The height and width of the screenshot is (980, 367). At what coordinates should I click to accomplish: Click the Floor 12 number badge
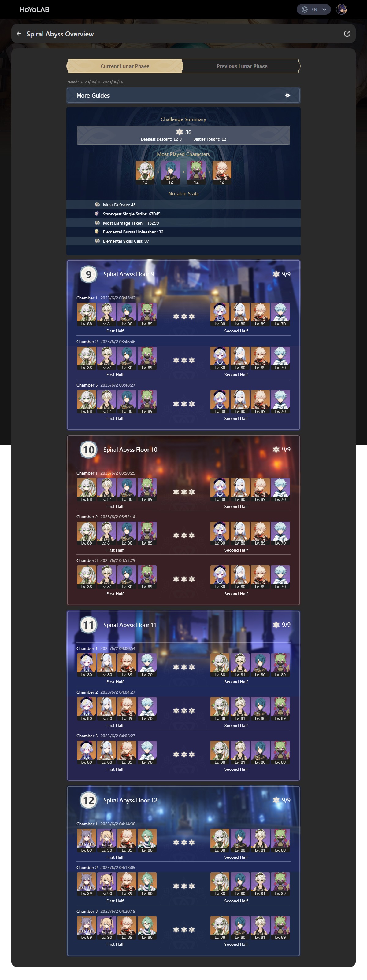point(88,800)
